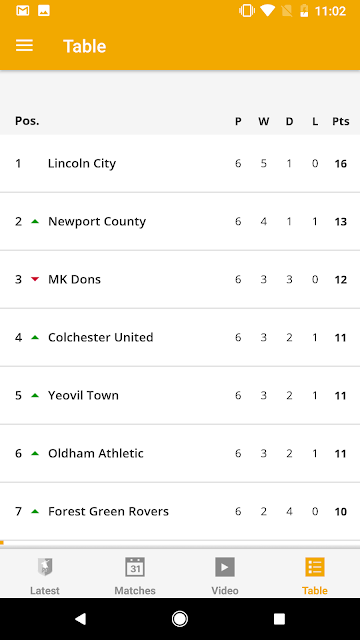Switch to the Matches tab label

tap(135, 590)
